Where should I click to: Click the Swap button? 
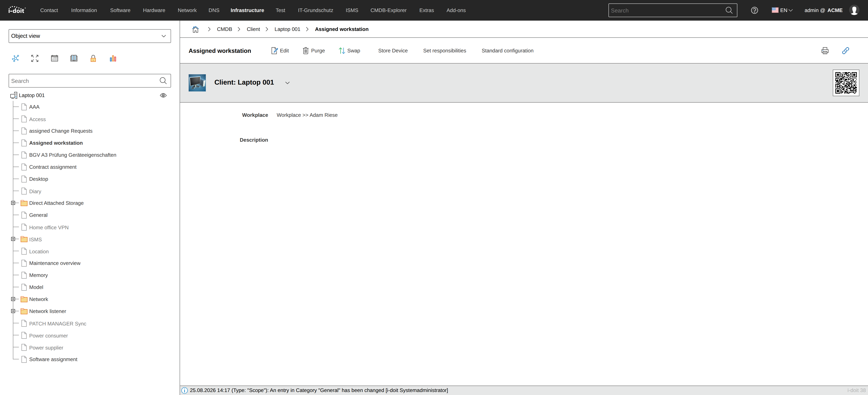[x=349, y=51]
